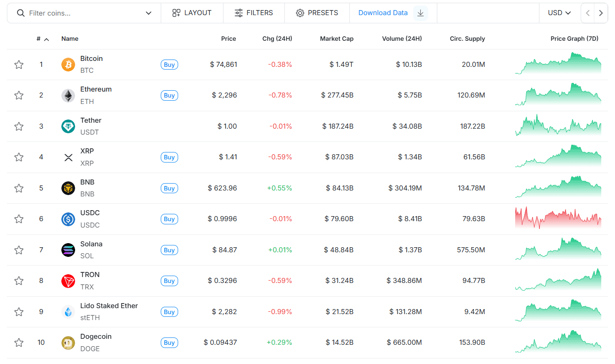The width and height of the screenshot is (615, 364).
Task: Go to the next page arrow
Action: pyautogui.click(x=601, y=13)
